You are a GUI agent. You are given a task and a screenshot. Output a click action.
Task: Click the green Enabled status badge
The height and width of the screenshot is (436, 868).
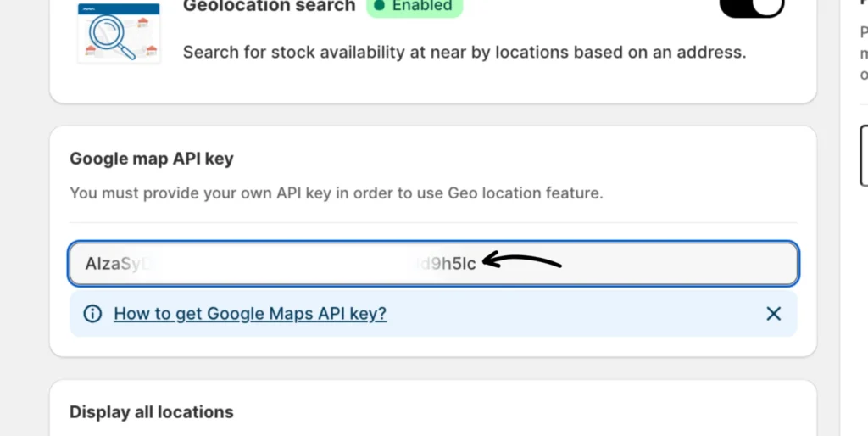point(415,7)
